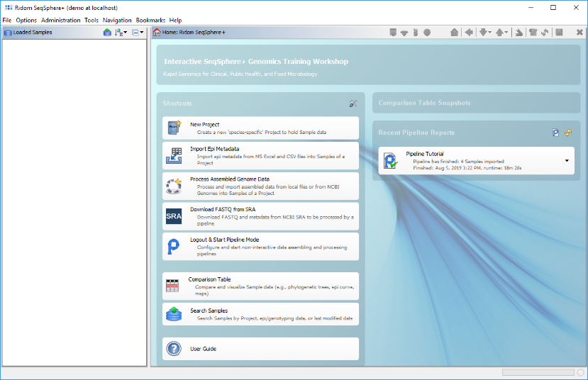Image resolution: width=588 pixels, height=380 pixels.
Task: Expand the Pipeline Tutorial report dropdown arrow
Action: 567,161
